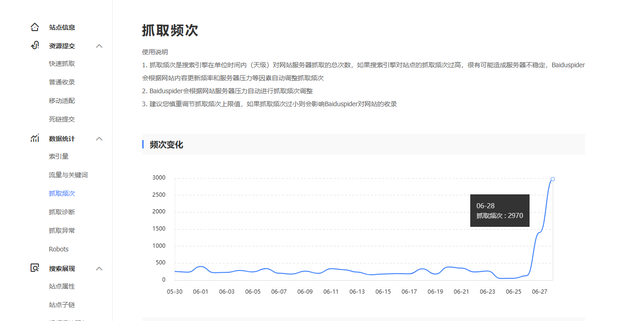Screen dimensions: 644x321
Task: Open 站点信息 in sidebar
Action: pos(62,27)
